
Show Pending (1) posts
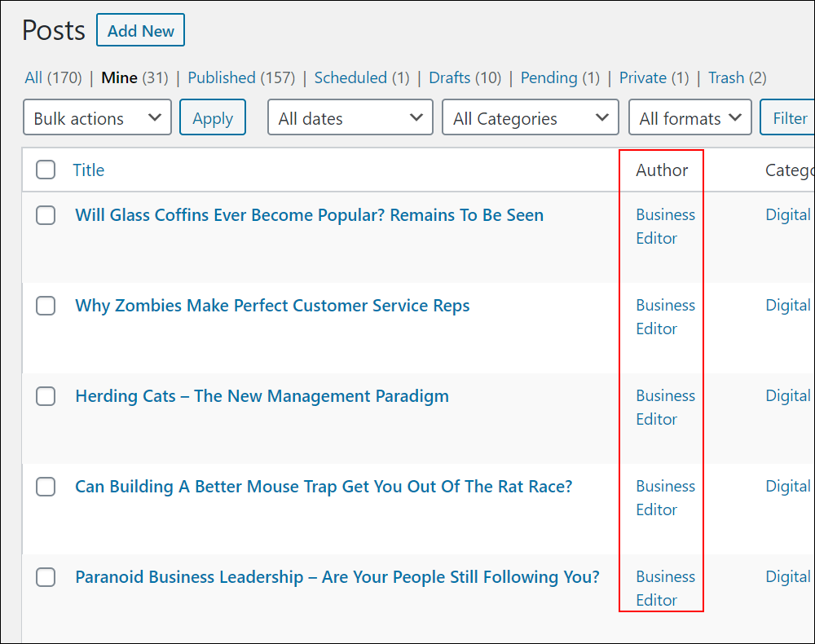coord(560,78)
